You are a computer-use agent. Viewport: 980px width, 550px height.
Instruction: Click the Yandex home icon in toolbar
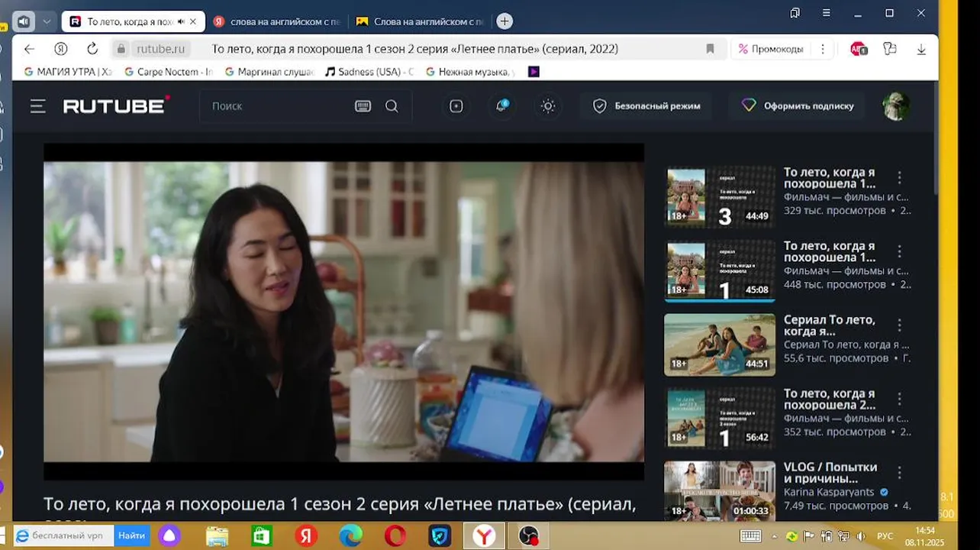(x=61, y=49)
